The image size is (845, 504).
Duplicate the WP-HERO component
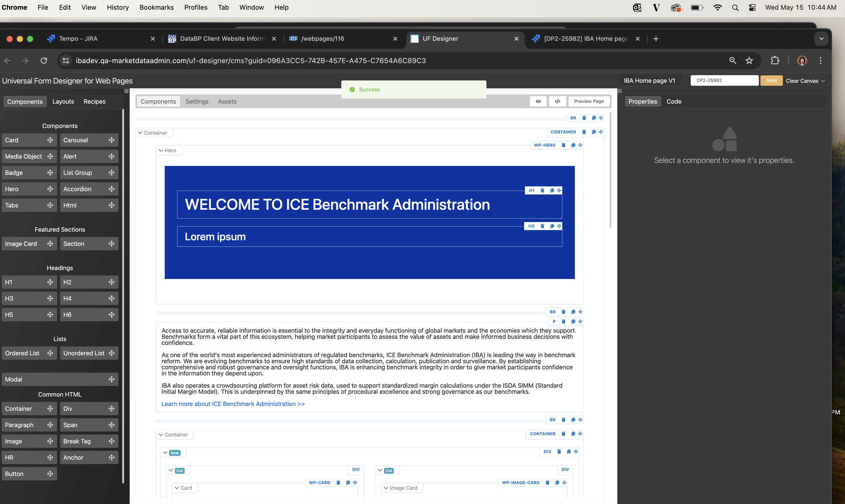pyautogui.click(x=573, y=145)
